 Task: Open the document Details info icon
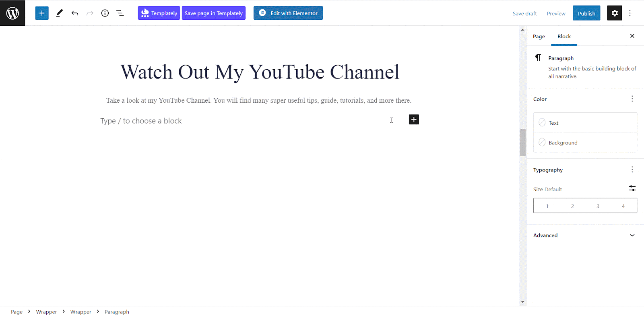tap(105, 13)
